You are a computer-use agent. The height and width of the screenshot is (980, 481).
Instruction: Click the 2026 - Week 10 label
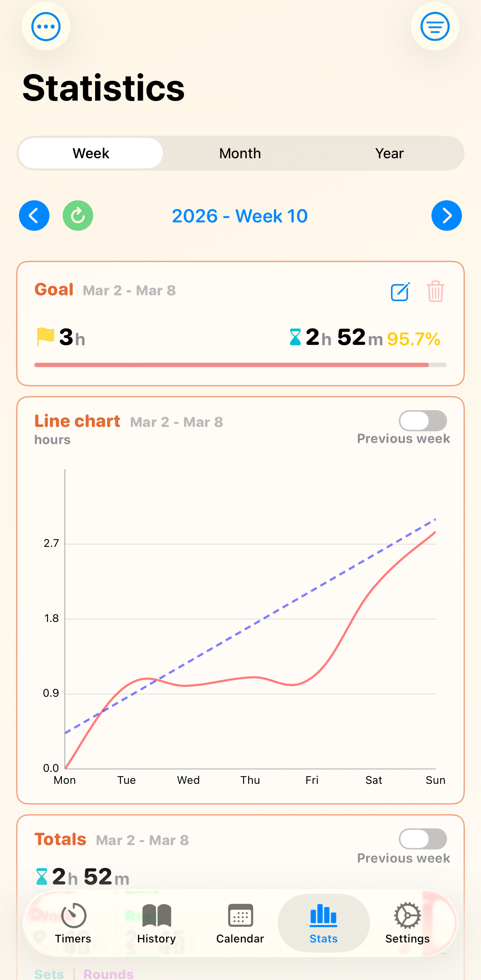click(x=239, y=215)
